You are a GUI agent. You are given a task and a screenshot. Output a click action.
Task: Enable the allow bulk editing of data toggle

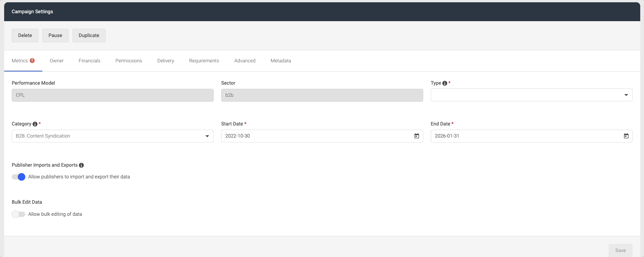(x=18, y=214)
